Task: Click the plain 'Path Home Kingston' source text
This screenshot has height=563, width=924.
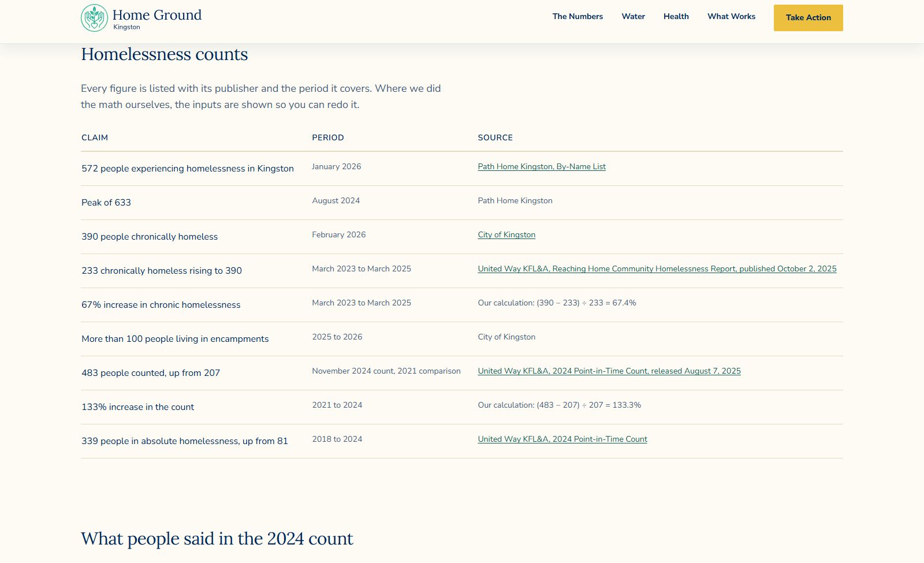Action: click(x=515, y=201)
